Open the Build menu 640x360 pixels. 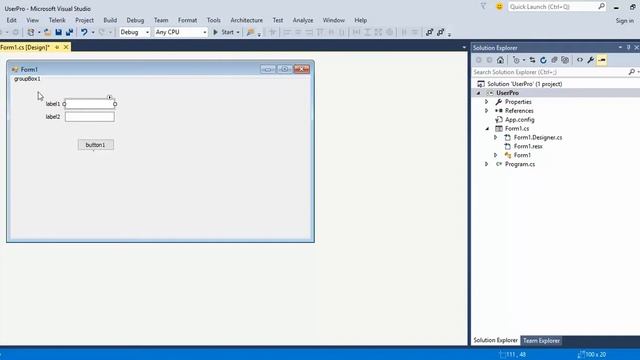tap(110, 20)
